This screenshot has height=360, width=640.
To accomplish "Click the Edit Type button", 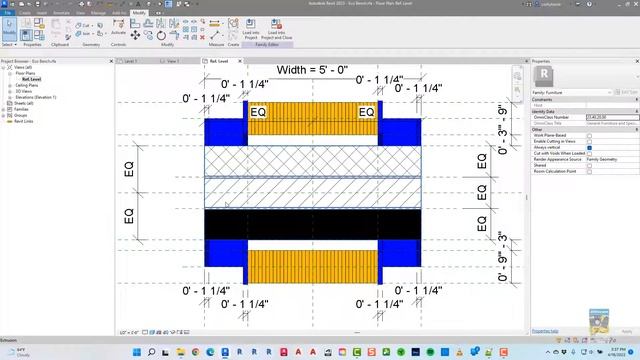I will (627, 93).
